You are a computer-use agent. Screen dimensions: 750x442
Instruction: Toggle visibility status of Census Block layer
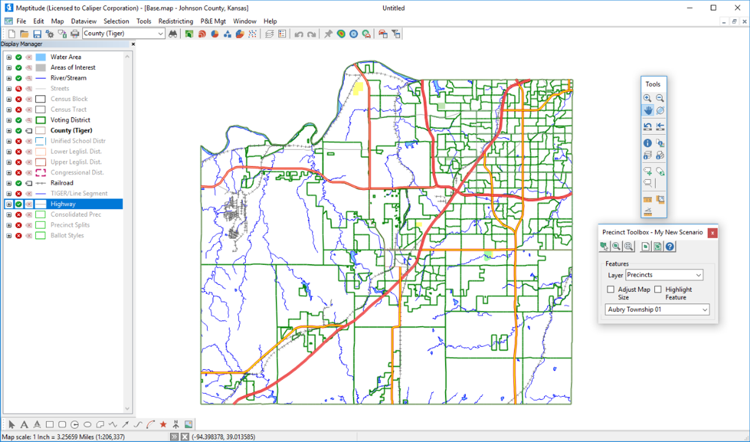pyautogui.click(x=19, y=99)
